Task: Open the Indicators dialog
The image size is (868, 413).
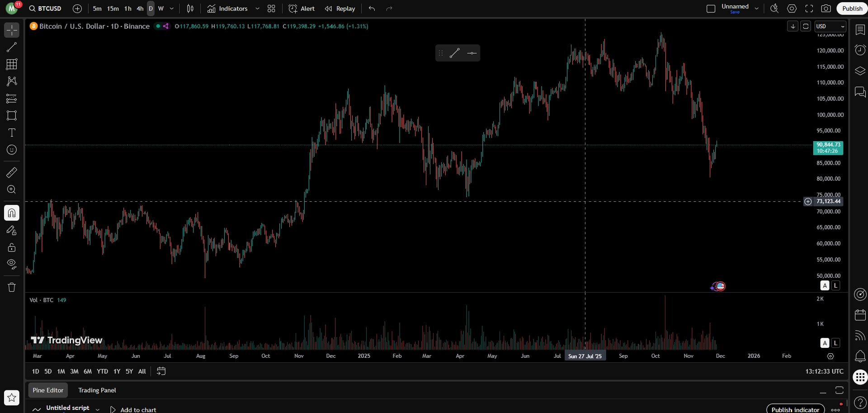Action: pos(227,9)
